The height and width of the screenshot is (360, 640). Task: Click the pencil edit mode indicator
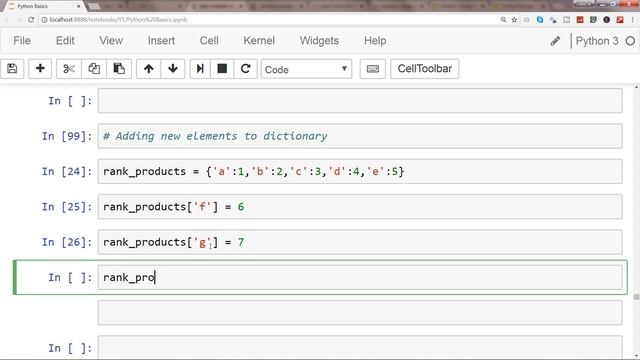point(555,41)
